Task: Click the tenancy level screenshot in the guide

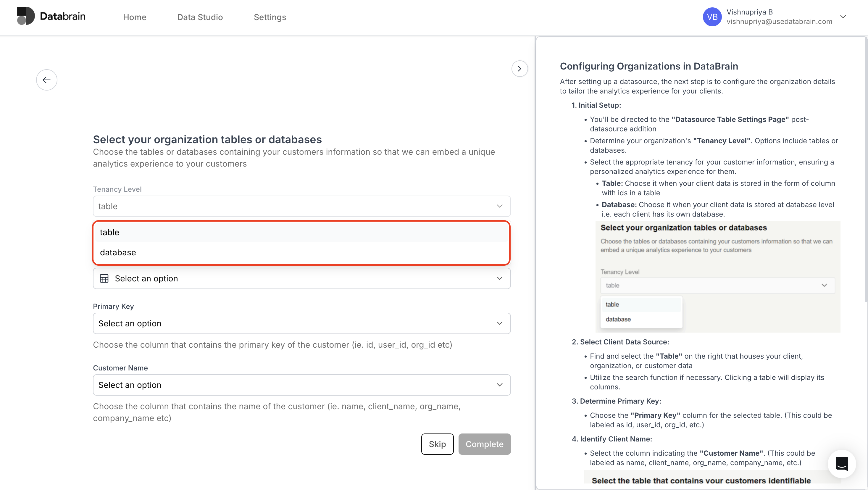Action: click(717, 277)
